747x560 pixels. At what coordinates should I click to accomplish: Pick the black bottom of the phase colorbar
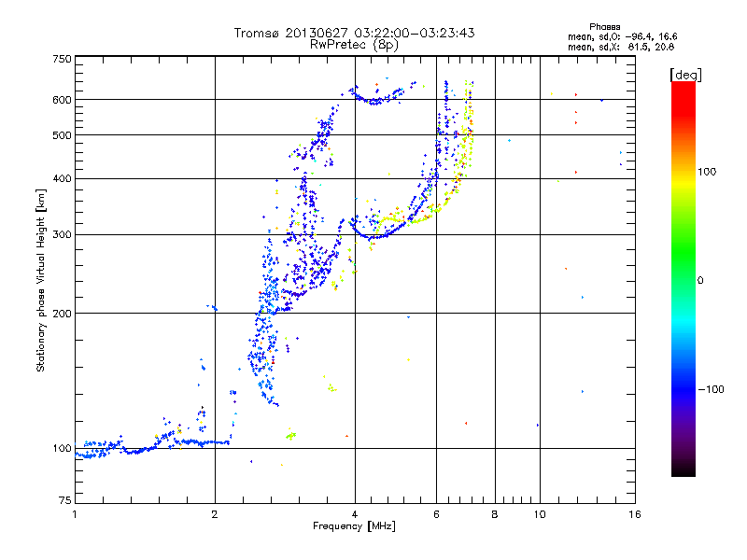click(684, 470)
